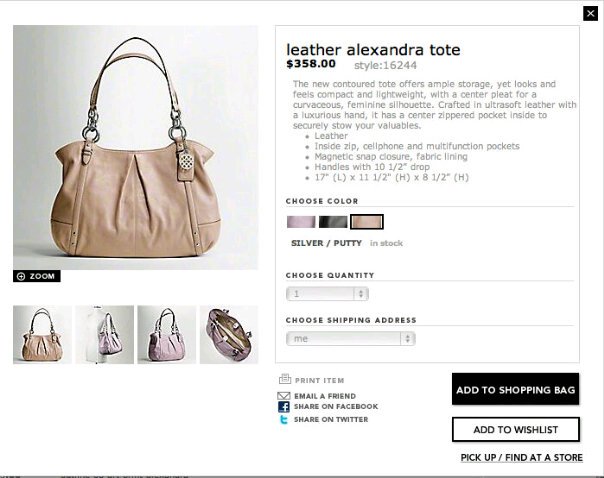View the purple tote front thumbnail
This screenshot has height=478, width=604.
tap(167, 334)
